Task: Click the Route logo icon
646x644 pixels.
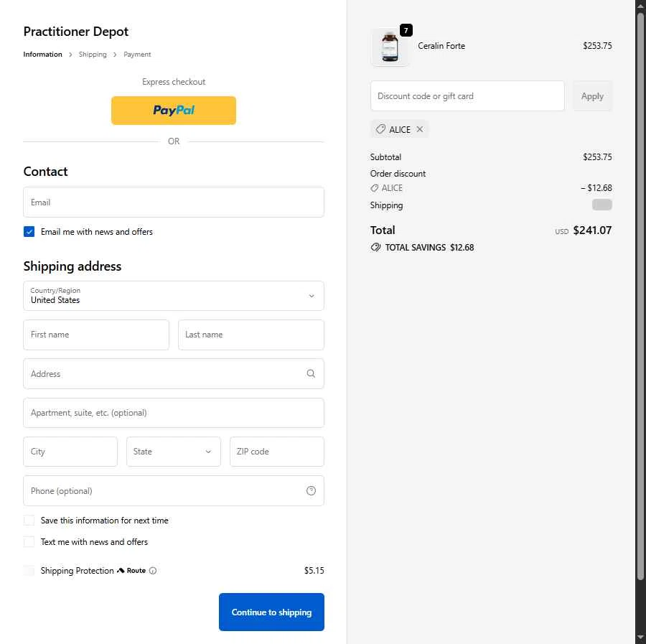Action: tap(121, 571)
